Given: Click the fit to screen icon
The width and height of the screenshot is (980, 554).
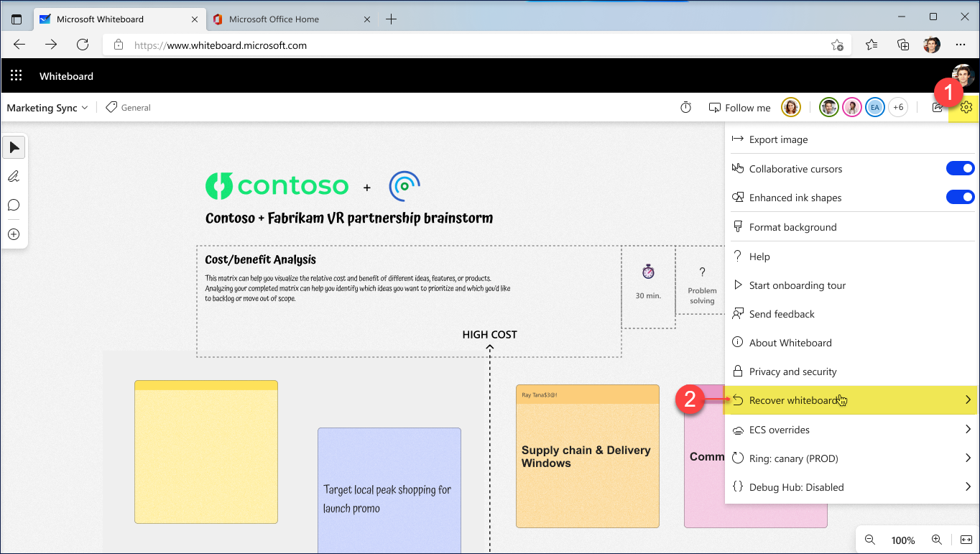Looking at the screenshot, I should 966,540.
